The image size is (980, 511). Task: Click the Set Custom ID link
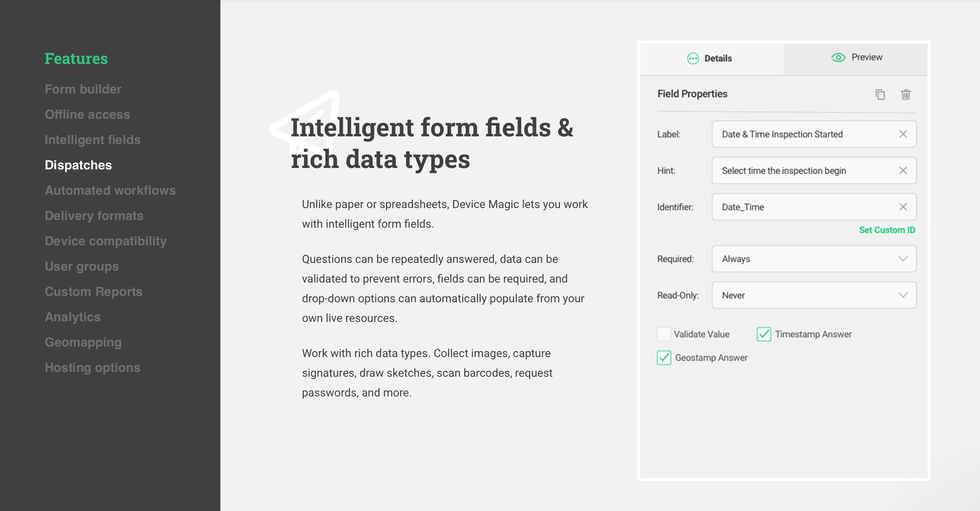(887, 230)
